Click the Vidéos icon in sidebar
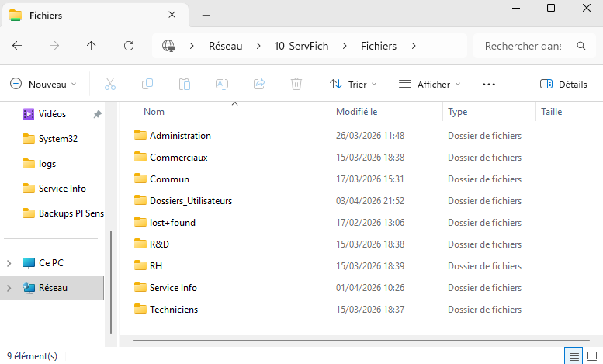 tap(29, 114)
